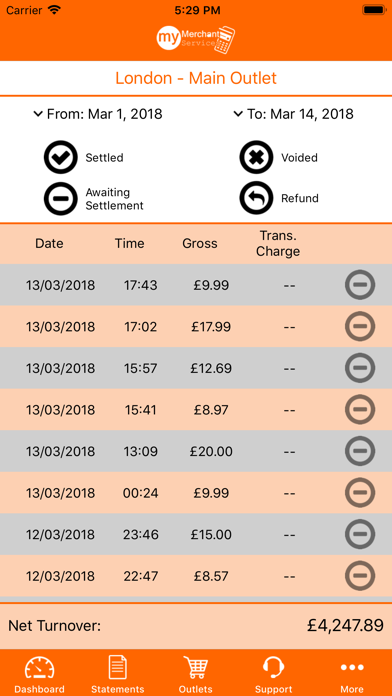Open the More tab
The image size is (392, 696).
(352, 673)
